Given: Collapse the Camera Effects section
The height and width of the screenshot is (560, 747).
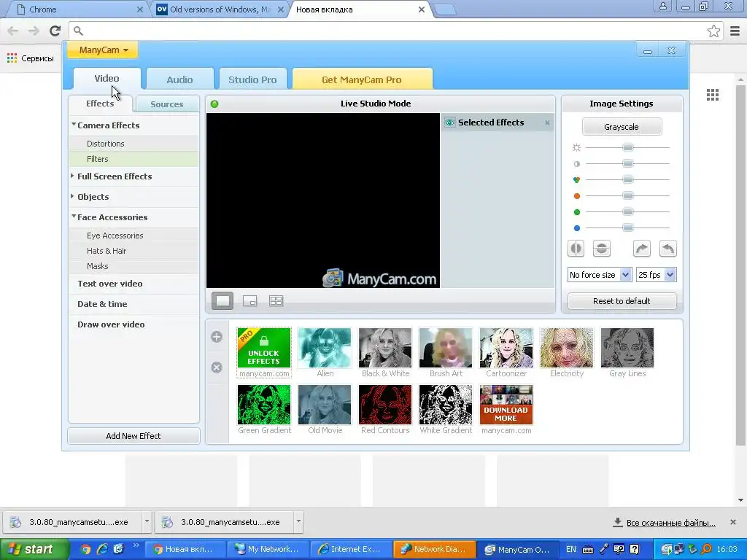Looking at the screenshot, I should point(74,125).
